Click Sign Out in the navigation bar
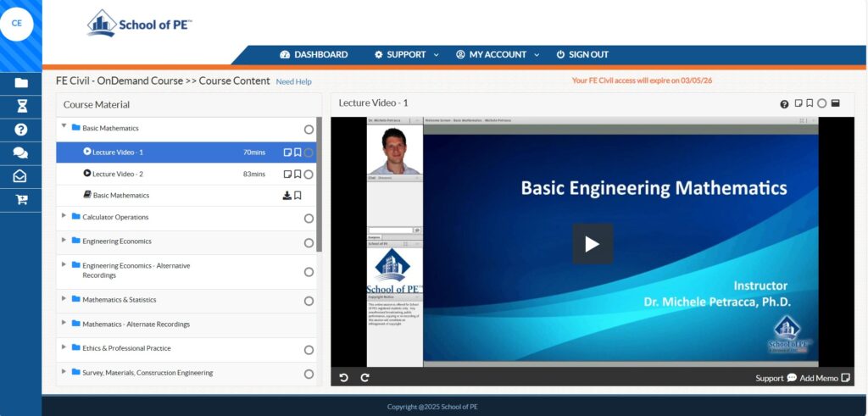The width and height of the screenshot is (868, 416). [x=581, y=54]
